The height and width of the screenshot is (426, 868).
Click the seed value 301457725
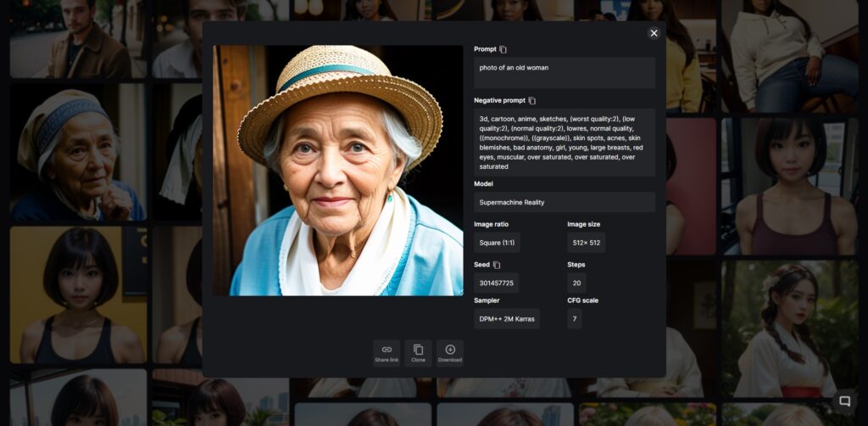tap(497, 283)
